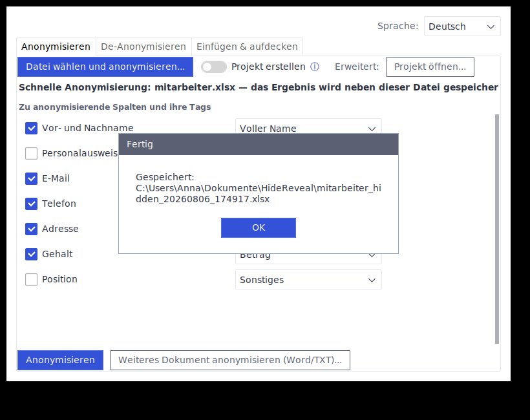530x420 pixels.
Task: Open the Betrag tag dropdown for Gehalt
Action: coord(308,258)
